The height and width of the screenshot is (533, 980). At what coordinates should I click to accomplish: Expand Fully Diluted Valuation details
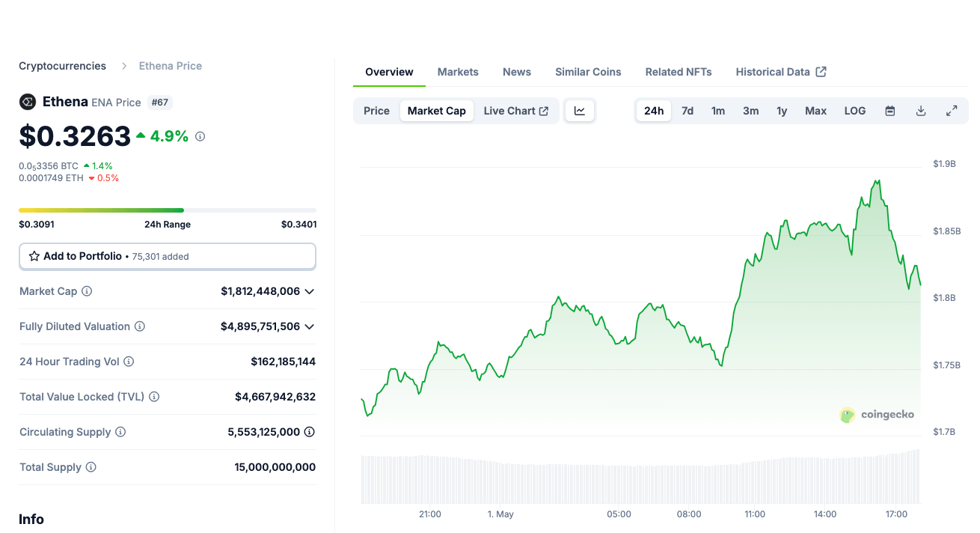coord(310,326)
